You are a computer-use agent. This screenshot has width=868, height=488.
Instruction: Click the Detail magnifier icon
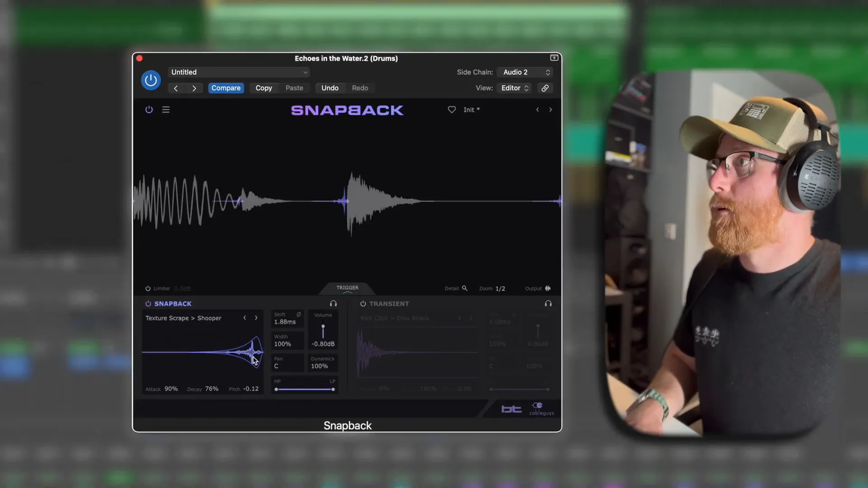tap(464, 288)
